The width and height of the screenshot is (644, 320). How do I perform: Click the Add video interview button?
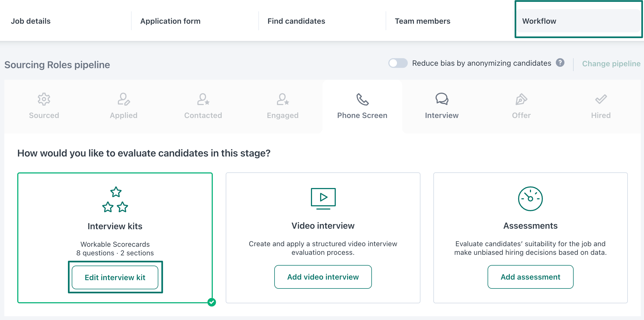(323, 277)
